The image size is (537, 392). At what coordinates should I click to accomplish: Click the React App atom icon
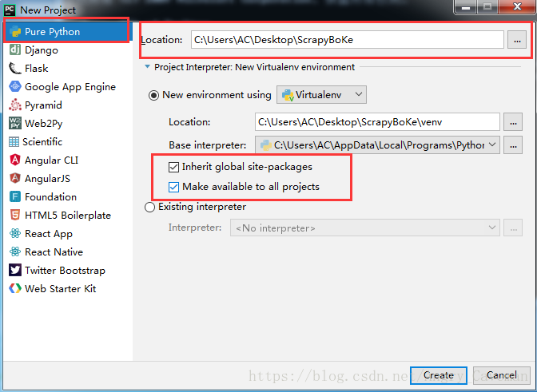(x=15, y=233)
